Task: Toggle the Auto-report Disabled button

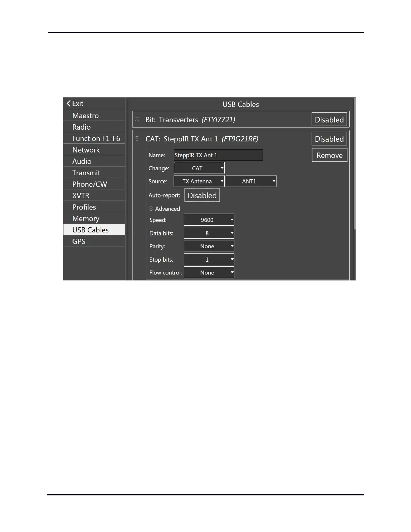Action: pos(202,195)
